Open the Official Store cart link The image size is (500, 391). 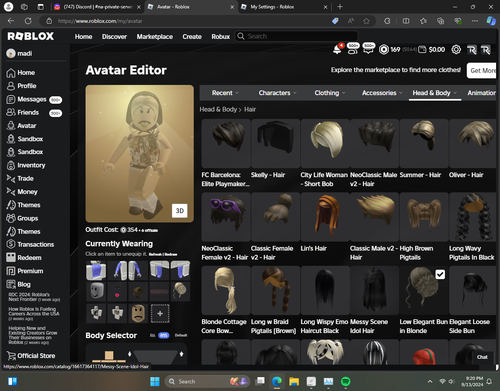[31, 356]
